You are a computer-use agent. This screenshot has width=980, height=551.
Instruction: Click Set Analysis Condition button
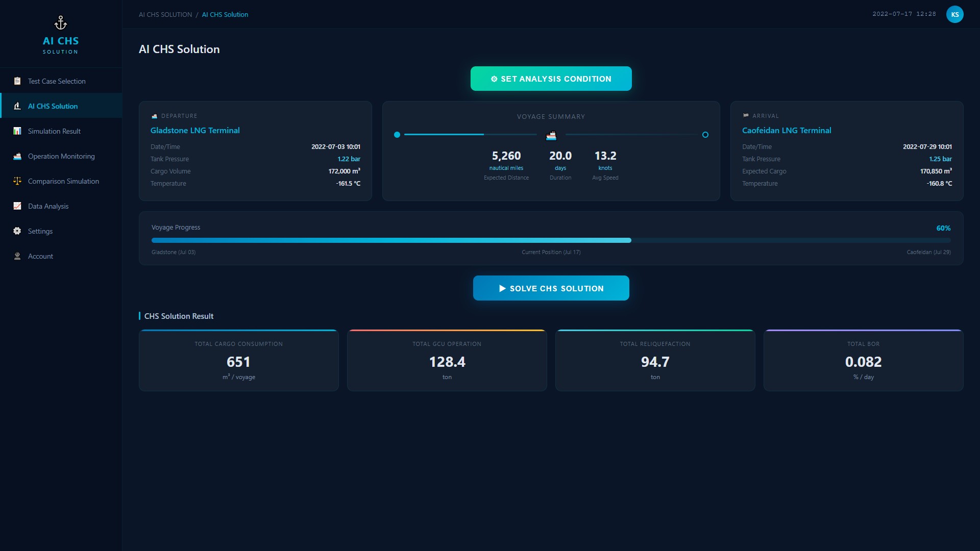pos(551,79)
